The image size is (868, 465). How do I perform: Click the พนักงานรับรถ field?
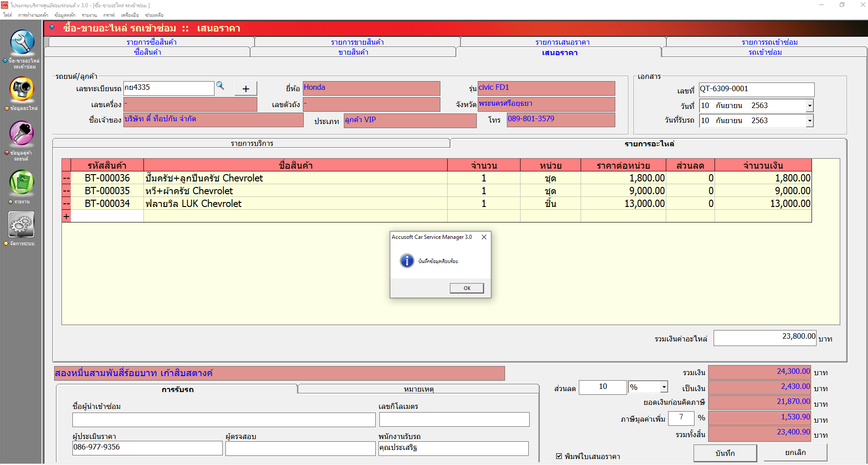tap(454, 448)
